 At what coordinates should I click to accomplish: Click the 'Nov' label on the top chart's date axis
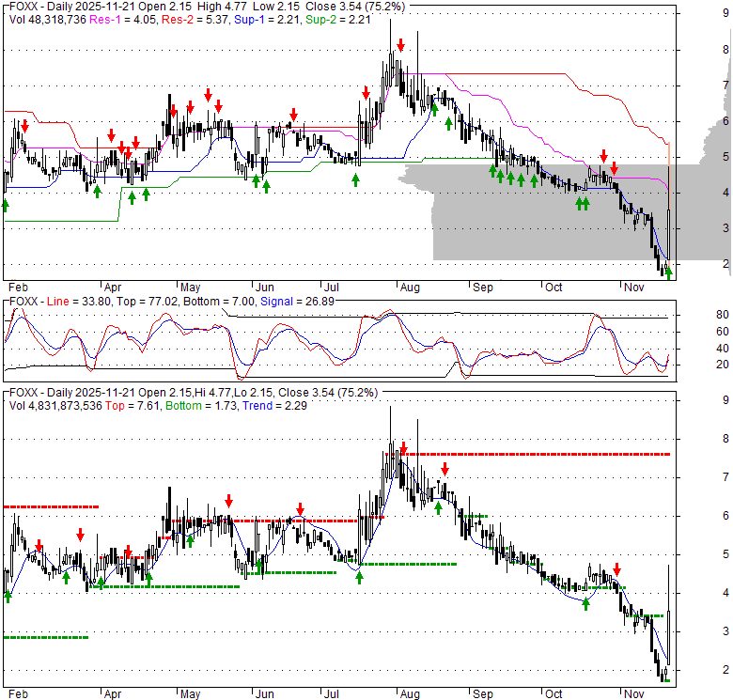[x=634, y=288]
